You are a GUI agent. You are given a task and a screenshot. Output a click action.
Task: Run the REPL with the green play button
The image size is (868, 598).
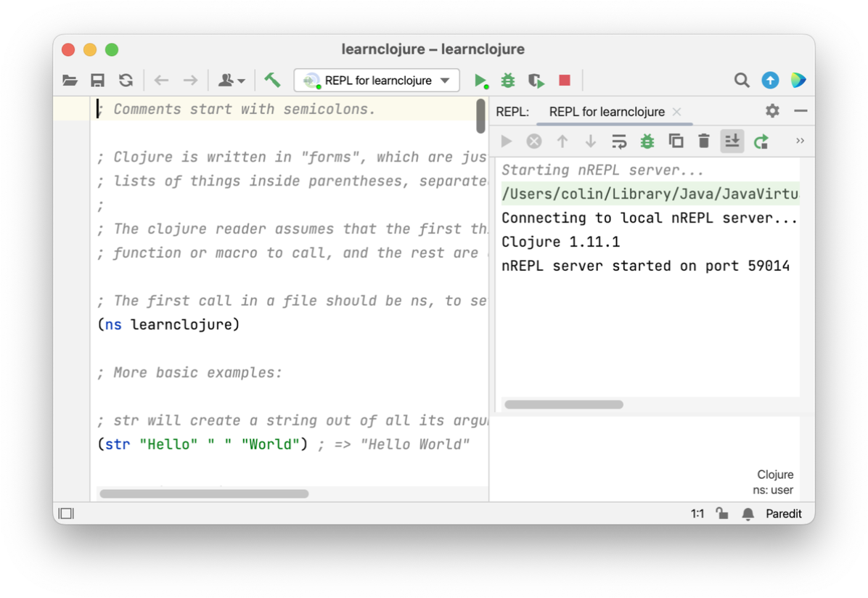tap(481, 81)
